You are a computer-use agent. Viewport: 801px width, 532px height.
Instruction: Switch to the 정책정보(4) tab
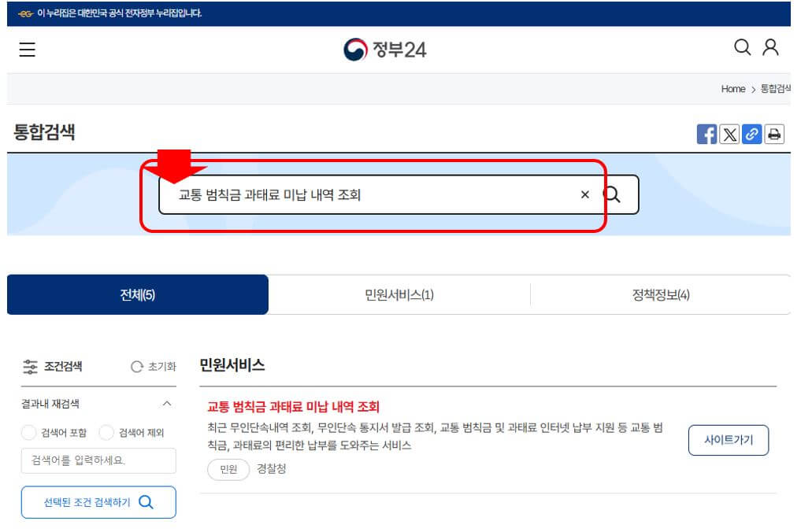pos(660,294)
